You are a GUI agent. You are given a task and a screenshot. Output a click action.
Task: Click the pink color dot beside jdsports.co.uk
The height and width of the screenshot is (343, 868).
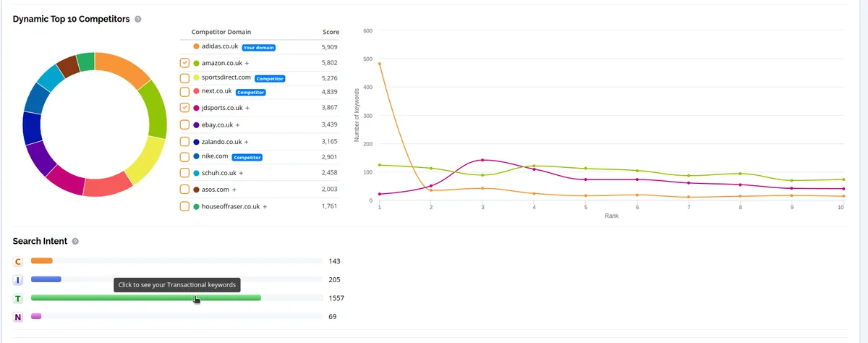(196, 109)
